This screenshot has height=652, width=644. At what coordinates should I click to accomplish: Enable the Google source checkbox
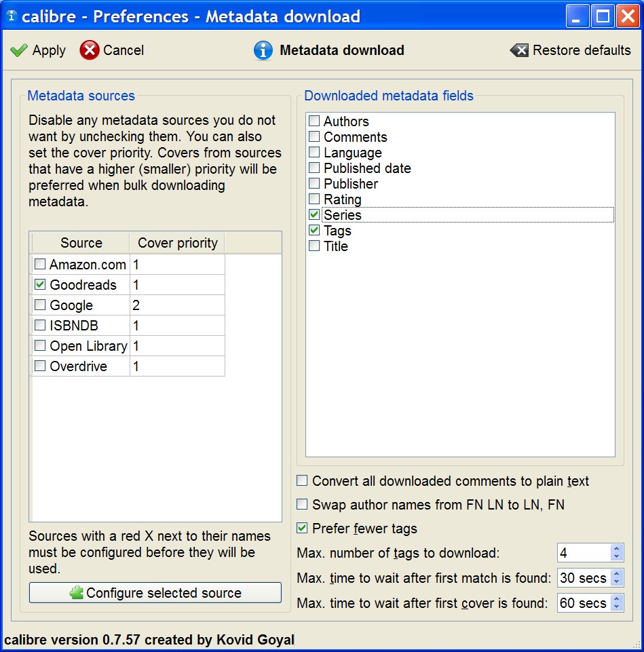[x=40, y=305]
